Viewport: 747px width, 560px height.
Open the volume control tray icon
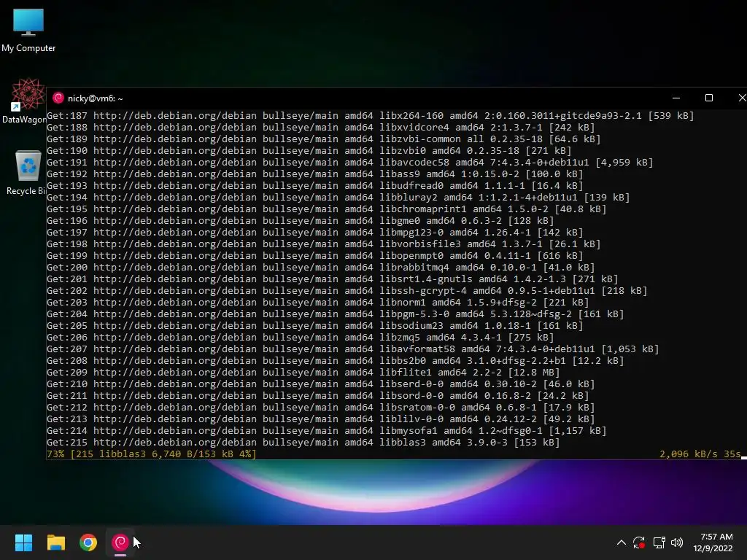(677, 542)
